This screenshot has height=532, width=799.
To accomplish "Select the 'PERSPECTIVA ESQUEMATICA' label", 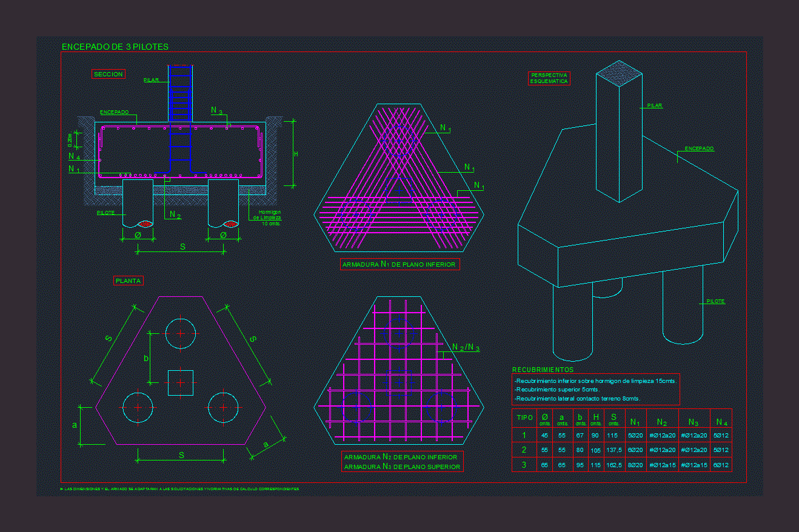I will coord(549,78).
